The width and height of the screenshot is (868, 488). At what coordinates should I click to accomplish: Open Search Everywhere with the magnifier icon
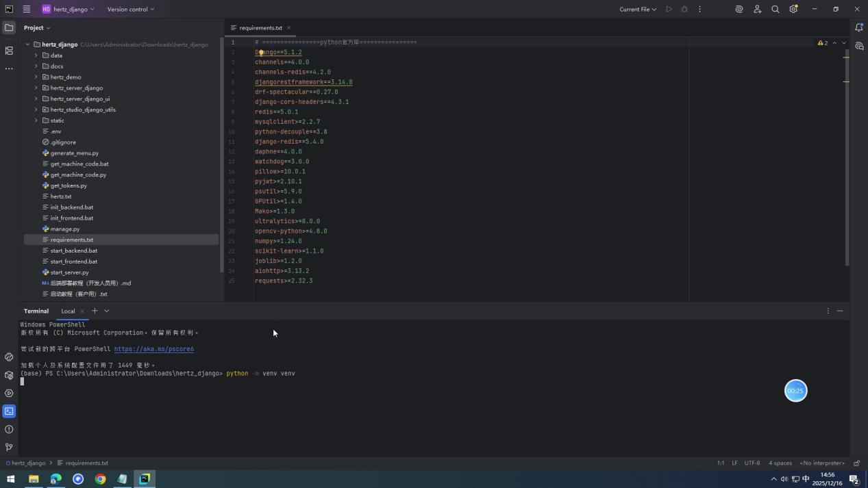[x=775, y=9]
